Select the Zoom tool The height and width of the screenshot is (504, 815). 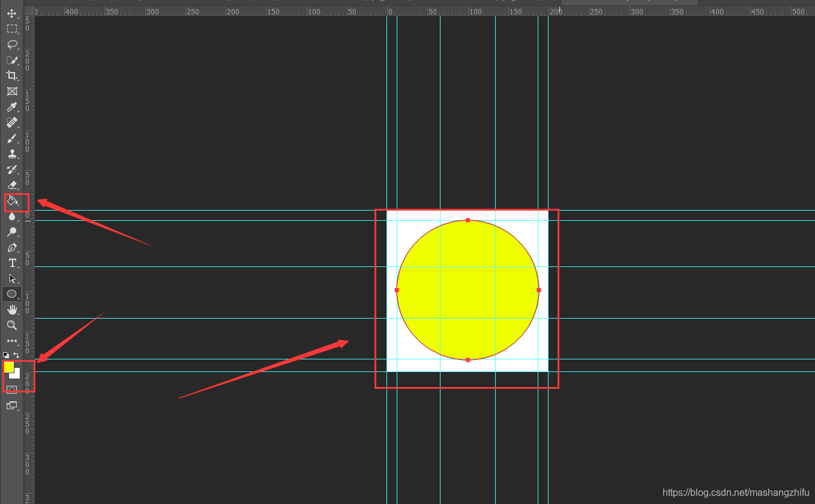[11, 325]
